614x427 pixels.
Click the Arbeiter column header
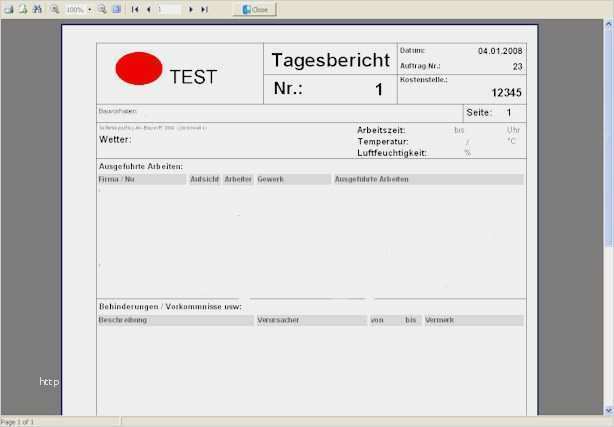coord(238,179)
